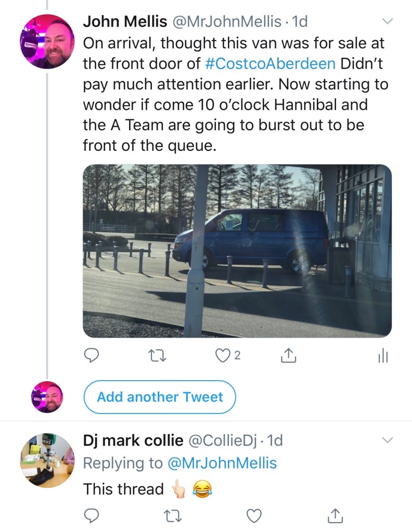This screenshot has height=532, width=412.
Task: Open the blue van photo
Action: click(x=237, y=251)
